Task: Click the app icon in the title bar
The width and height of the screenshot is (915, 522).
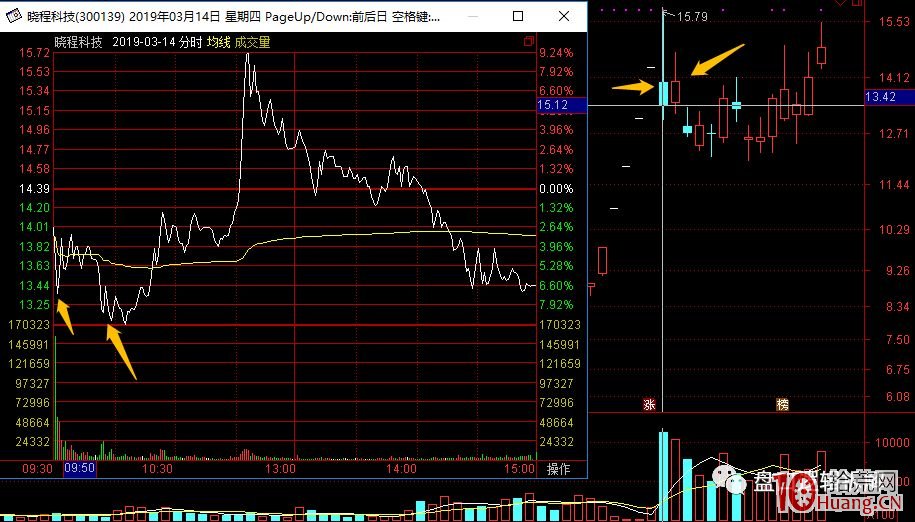Action: [x=13, y=16]
